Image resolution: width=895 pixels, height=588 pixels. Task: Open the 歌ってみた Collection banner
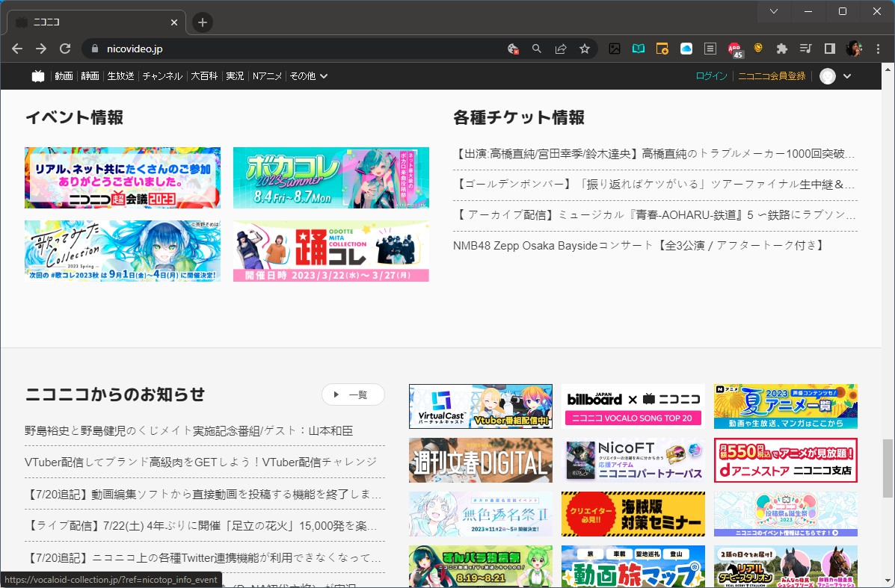tap(123, 251)
